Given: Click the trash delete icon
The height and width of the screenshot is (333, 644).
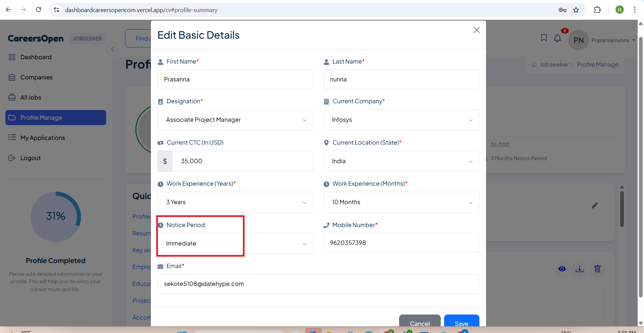Looking at the screenshot, I should pyautogui.click(x=597, y=269).
